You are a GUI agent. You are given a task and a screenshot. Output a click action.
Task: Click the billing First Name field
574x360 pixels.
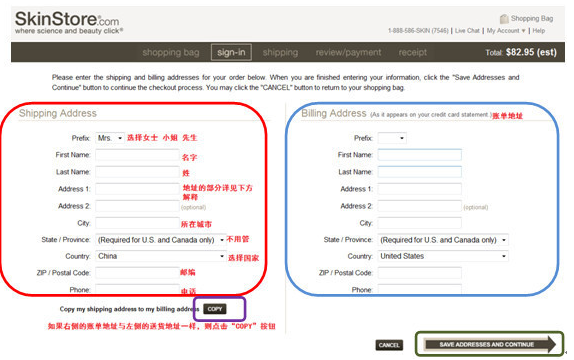(x=420, y=155)
